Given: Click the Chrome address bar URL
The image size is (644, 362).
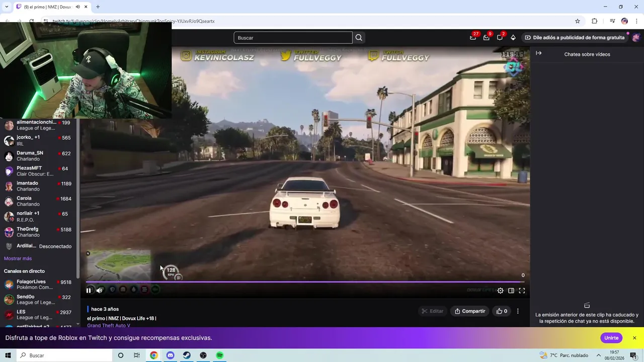Looking at the screenshot, I should (133, 21).
